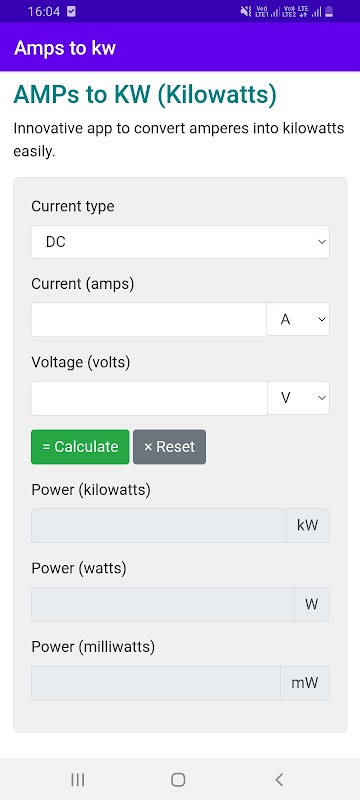The width and height of the screenshot is (360, 800).
Task: Open the Current type DC dropdown
Action: click(x=180, y=242)
